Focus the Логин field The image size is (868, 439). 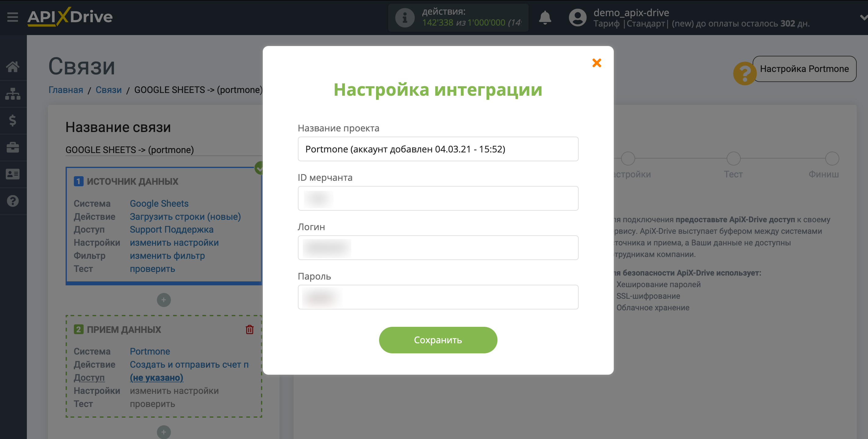pyautogui.click(x=438, y=248)
